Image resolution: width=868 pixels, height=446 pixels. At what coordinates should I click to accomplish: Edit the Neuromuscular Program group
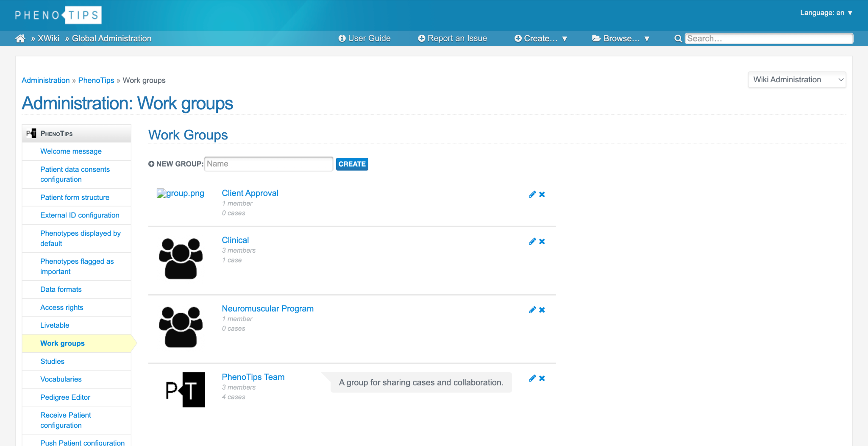tap(532, 310)
